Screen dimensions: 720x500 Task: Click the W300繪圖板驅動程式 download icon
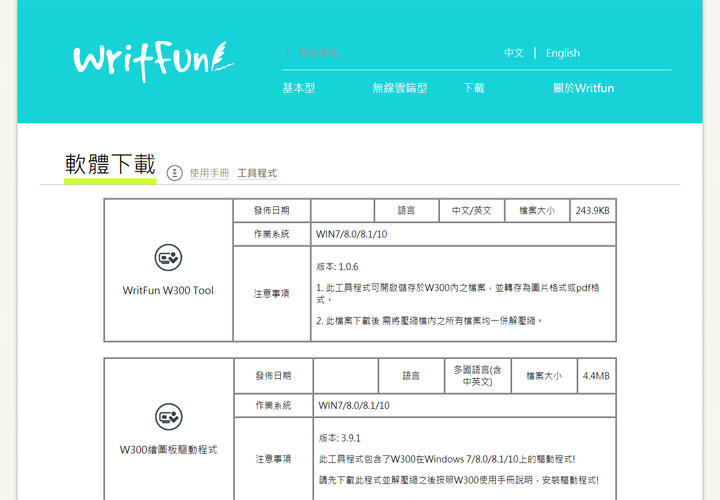[169, 417]
